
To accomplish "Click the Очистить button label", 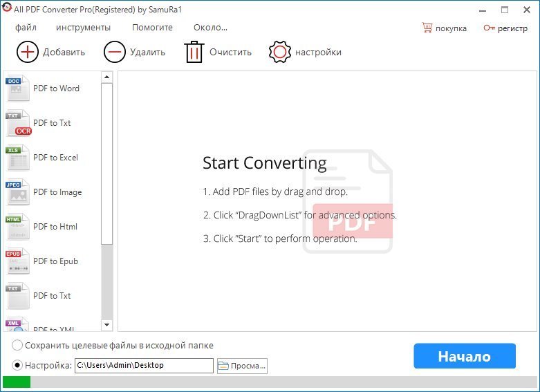I will [x=230, y=53].
